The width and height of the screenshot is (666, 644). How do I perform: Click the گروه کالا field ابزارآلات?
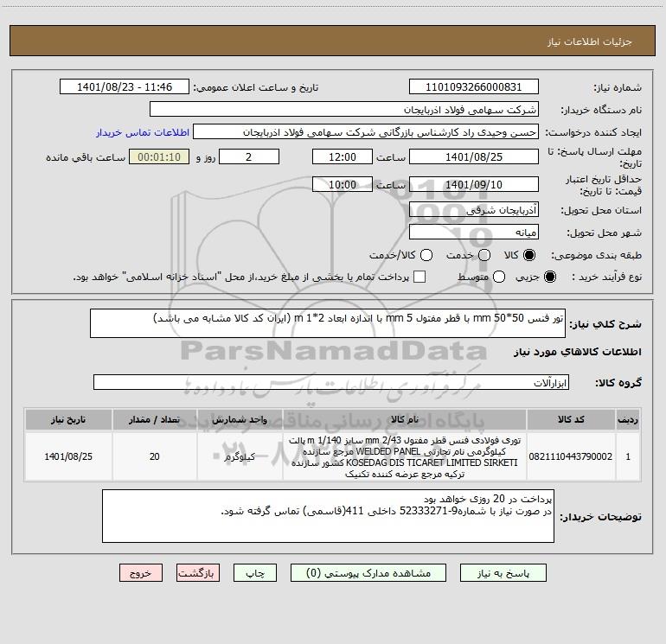point(331,382)
